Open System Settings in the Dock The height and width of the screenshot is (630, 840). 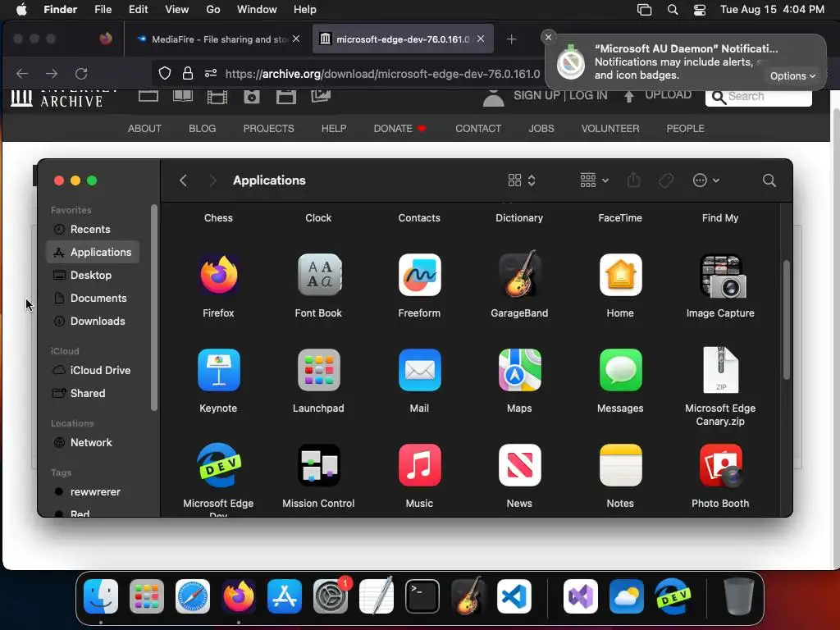(331, 596)
